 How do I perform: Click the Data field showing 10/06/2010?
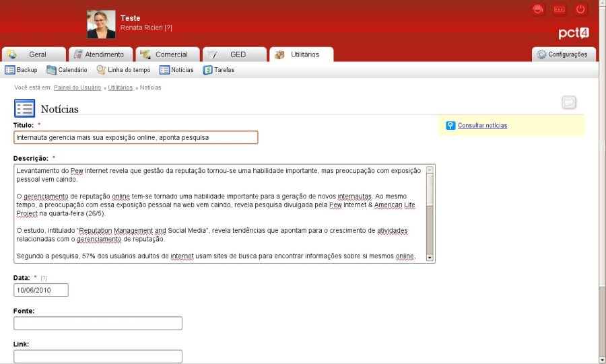[41, 290]
